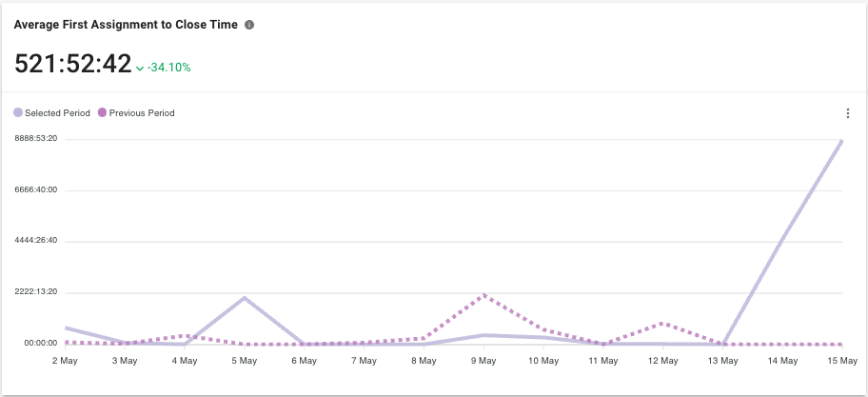Select the 15 May peak on solid line

point(842,141)
